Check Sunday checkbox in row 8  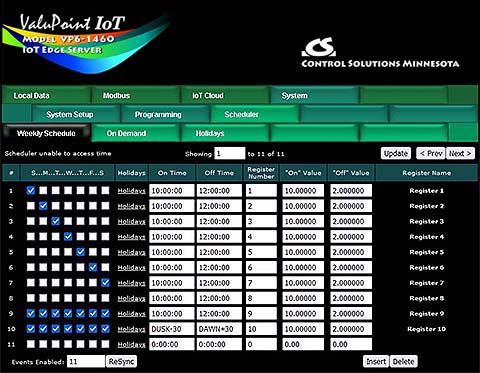[x=31, y=298]
